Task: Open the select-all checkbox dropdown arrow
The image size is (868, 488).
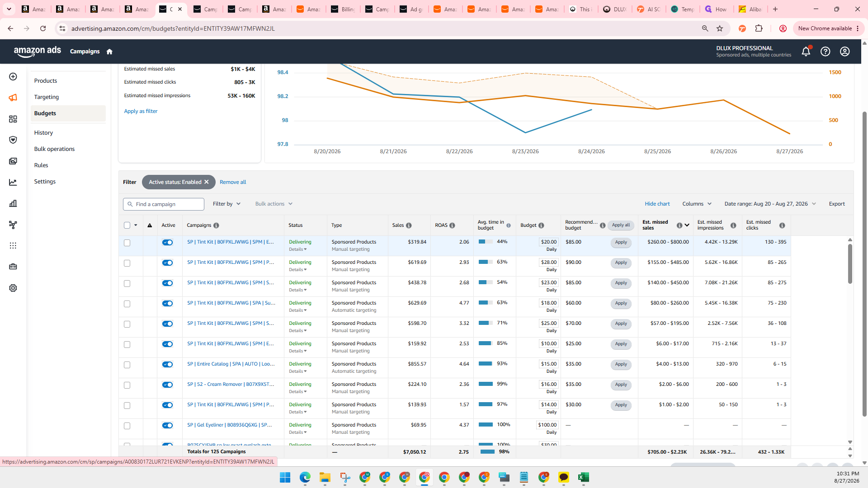Action: [136, 225]
